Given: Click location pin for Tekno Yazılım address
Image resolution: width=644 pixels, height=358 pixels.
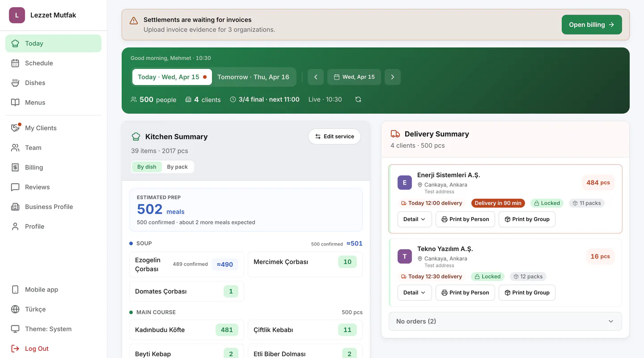Looking at the screenshot, I should [x=420, y=259].
